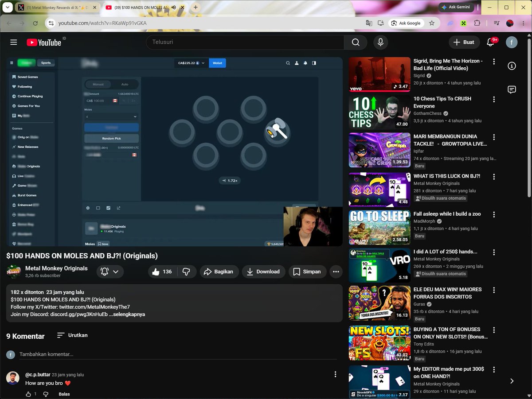Image resolution: width=532 pixels, height=399 pixels.
Task: Mute the YouTube tab audio icon
Action: 173,8
